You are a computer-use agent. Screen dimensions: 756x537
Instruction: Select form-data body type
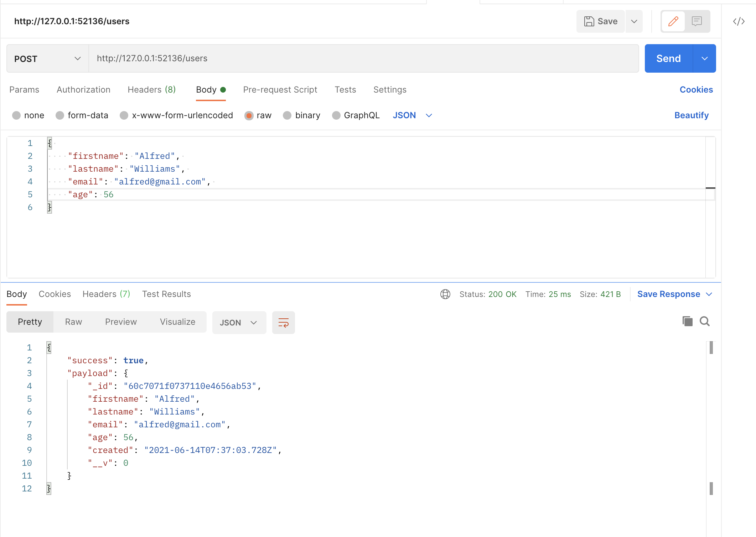point(82,115)
